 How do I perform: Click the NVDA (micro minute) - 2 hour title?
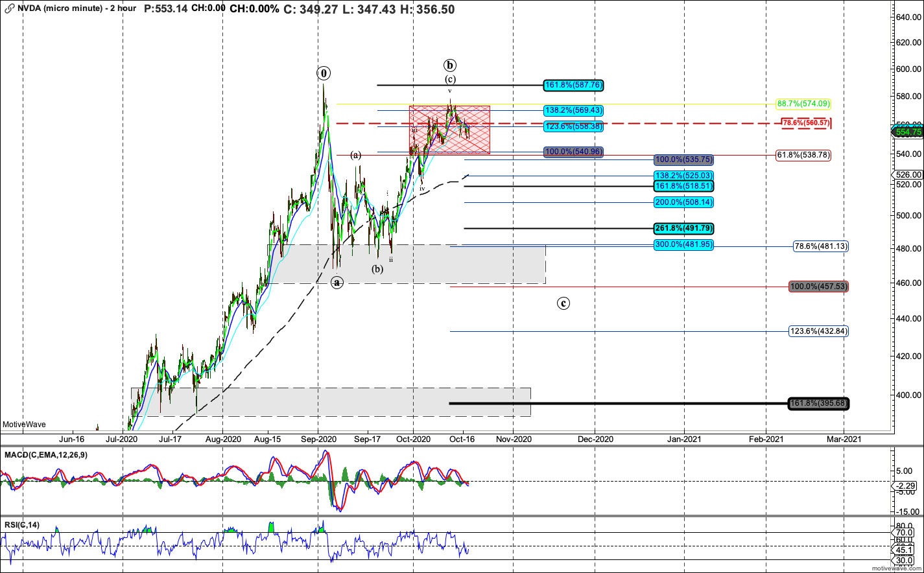78,9
